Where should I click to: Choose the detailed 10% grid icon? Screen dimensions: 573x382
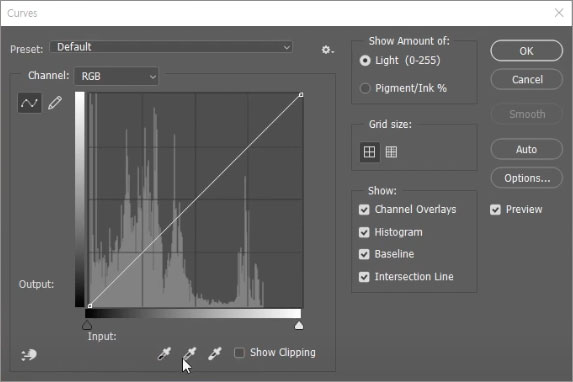[x=391, y=152]
